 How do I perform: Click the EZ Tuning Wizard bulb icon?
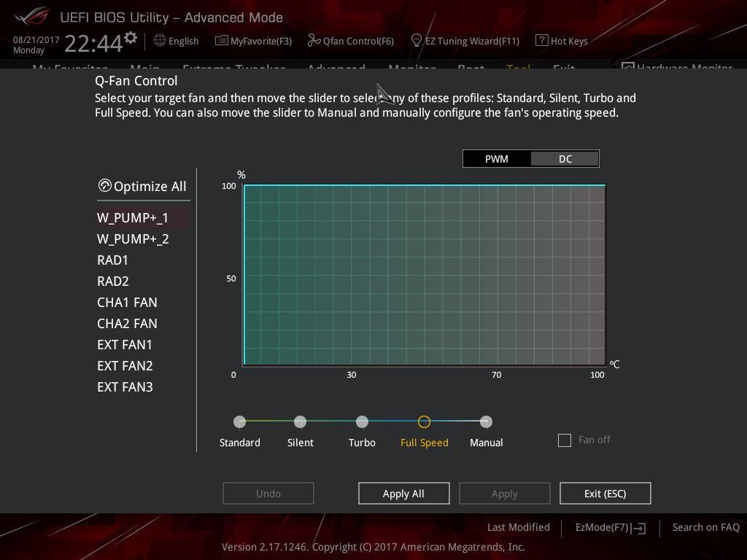click(416, 41)
